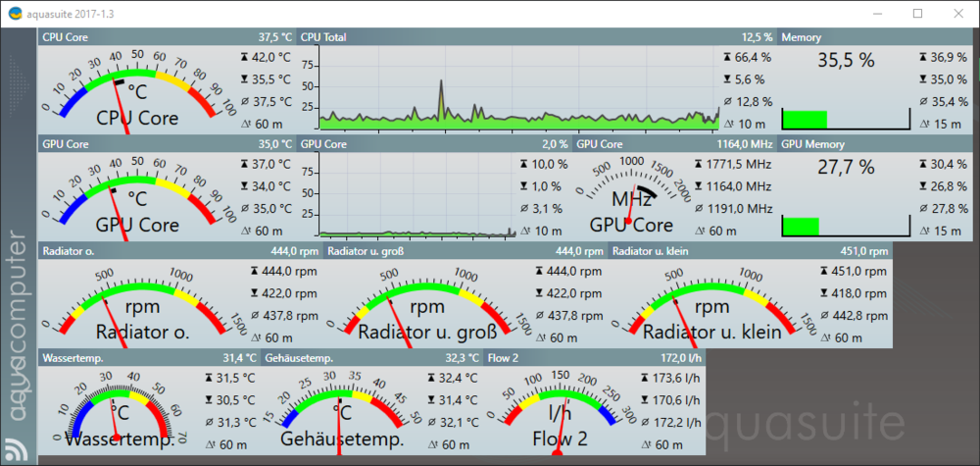Click the Memory green usage bar

pos(806,120)
